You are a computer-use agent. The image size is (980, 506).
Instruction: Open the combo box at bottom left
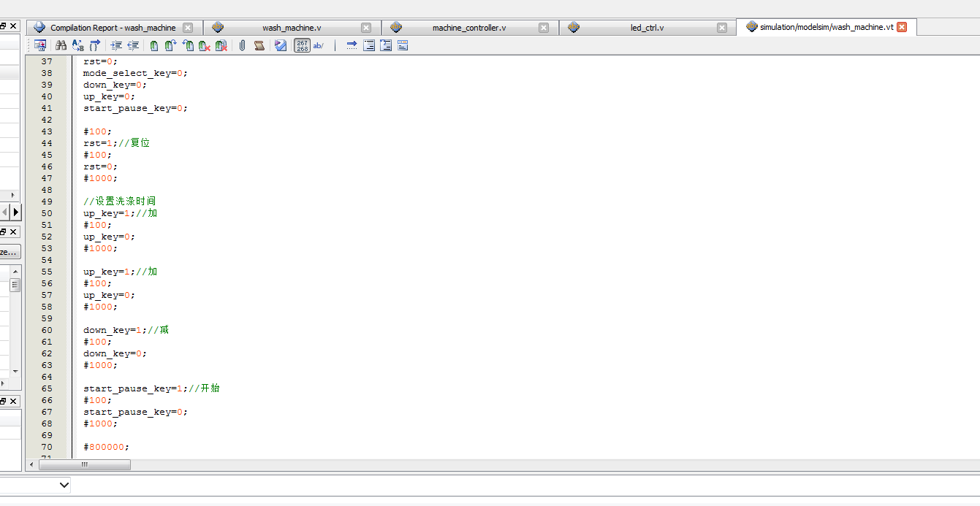(x=64, y=485)
